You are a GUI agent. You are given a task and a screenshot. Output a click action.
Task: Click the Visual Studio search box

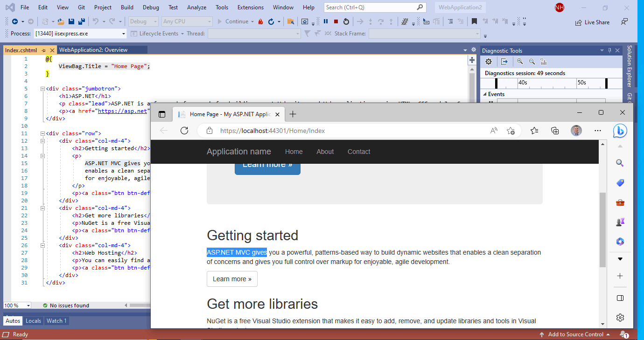point(375,7)
